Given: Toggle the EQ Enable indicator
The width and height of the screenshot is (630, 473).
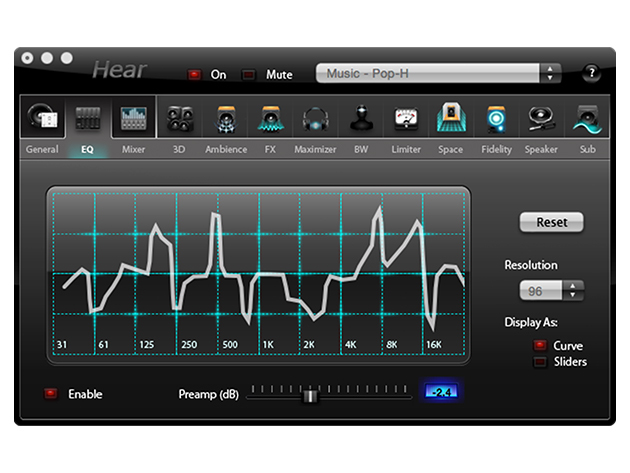Looking at the screenshot, I should point(51,393).
